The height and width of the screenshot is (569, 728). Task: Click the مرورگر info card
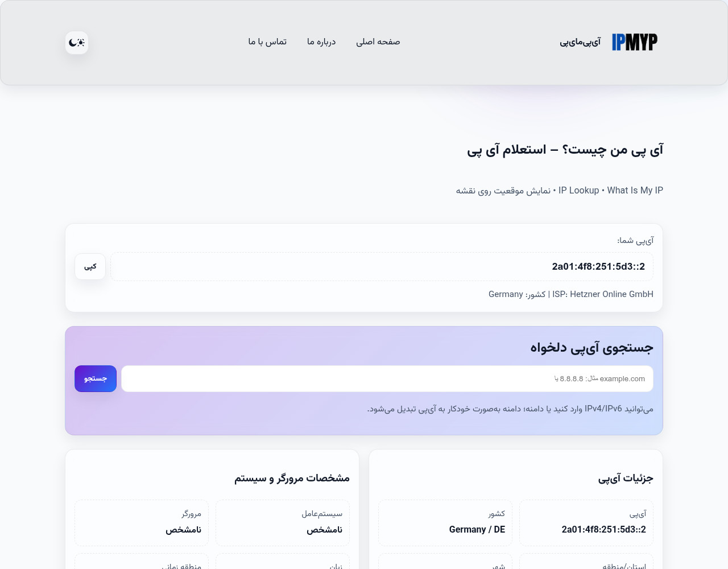coord(142,523)
